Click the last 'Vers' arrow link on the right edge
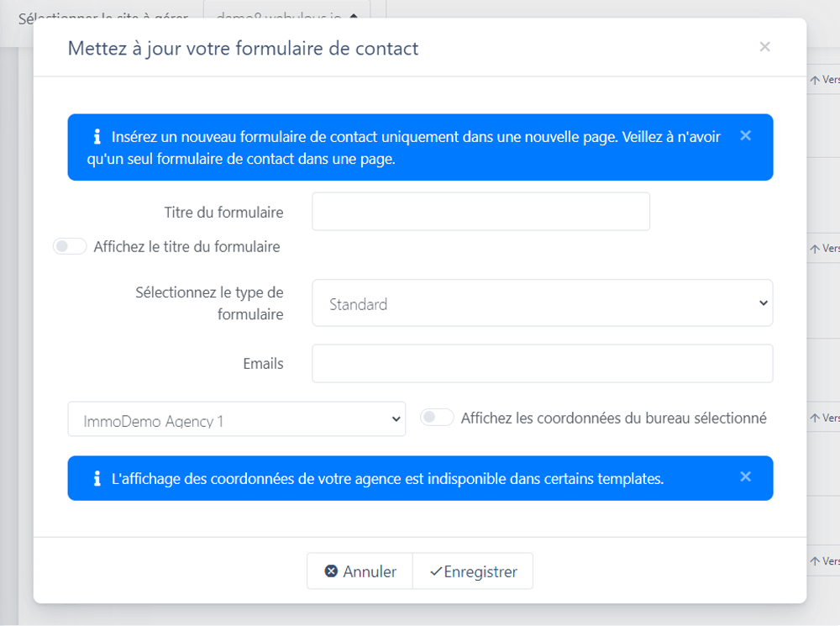This screenshot has width=840, height=626. pyautogui.click(x=824, y=560)
